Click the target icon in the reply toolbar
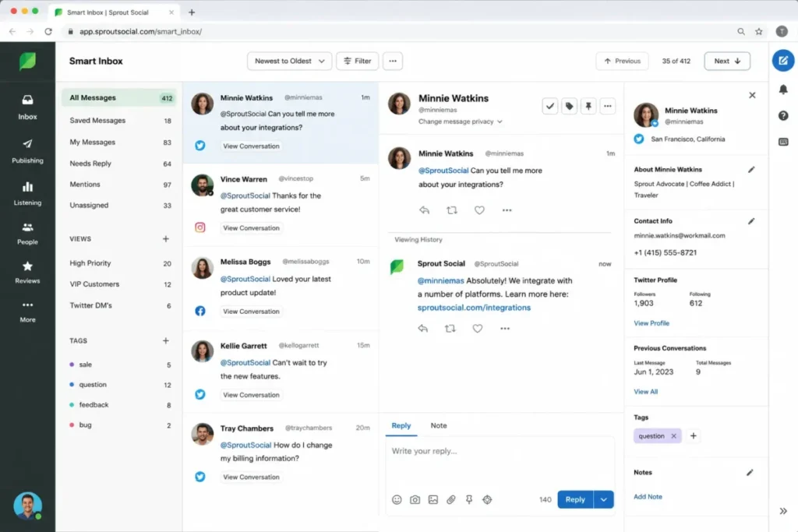This screenshot has width=798, height=532. (487, 499)
